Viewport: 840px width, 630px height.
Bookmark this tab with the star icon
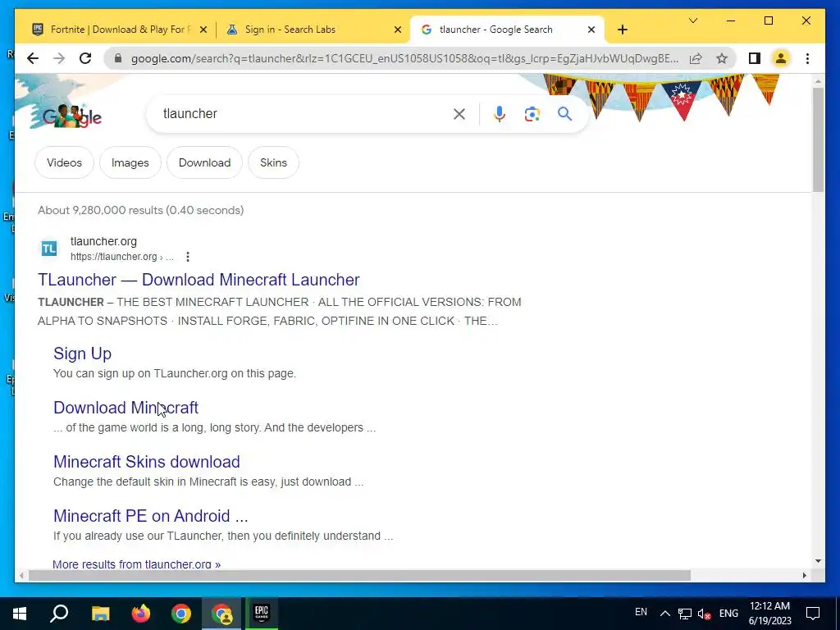[x=722, y=58]
